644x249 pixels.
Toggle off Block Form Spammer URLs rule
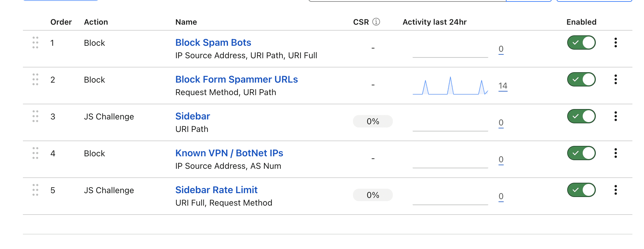[x=582, y=79]
